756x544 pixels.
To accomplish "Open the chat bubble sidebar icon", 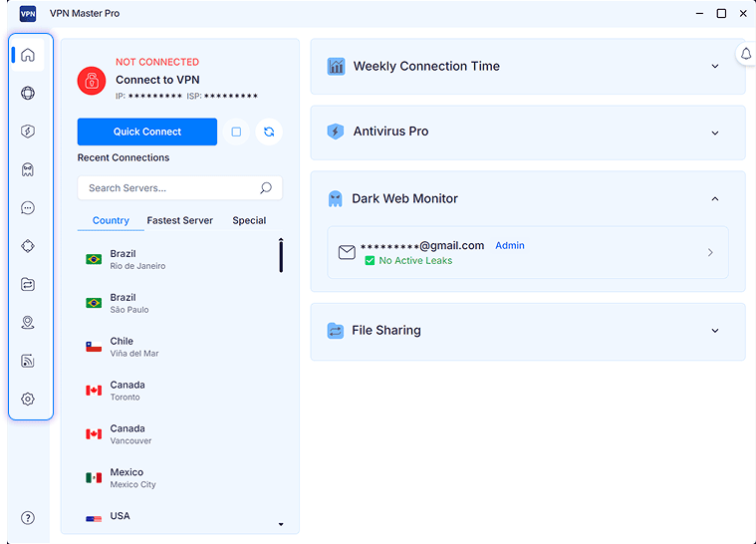I will coord(28,208).
